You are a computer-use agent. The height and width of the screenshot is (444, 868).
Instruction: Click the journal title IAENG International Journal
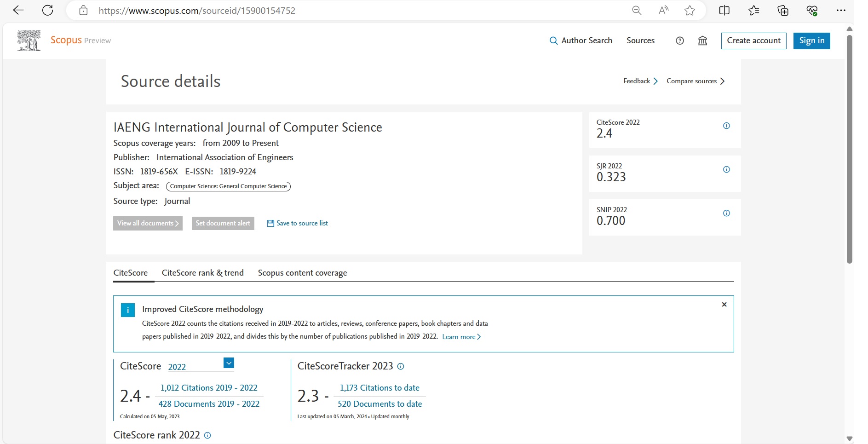tap(247, 127)
